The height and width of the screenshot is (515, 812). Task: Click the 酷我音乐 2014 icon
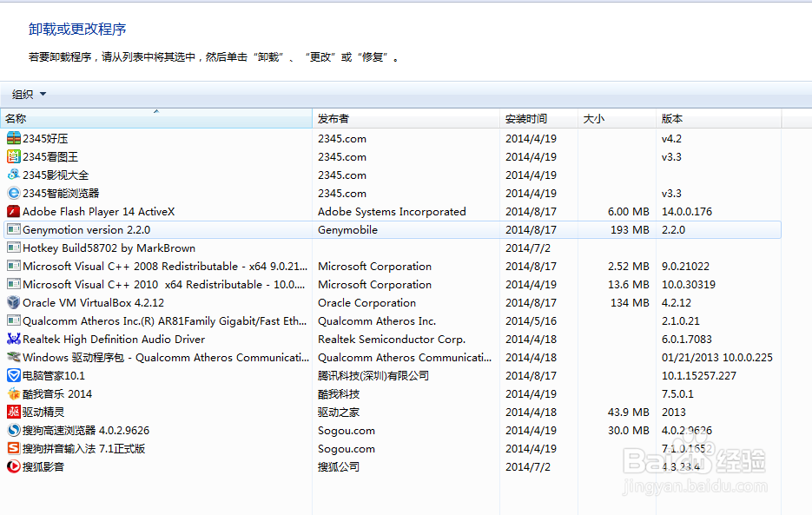pos(14,393)
